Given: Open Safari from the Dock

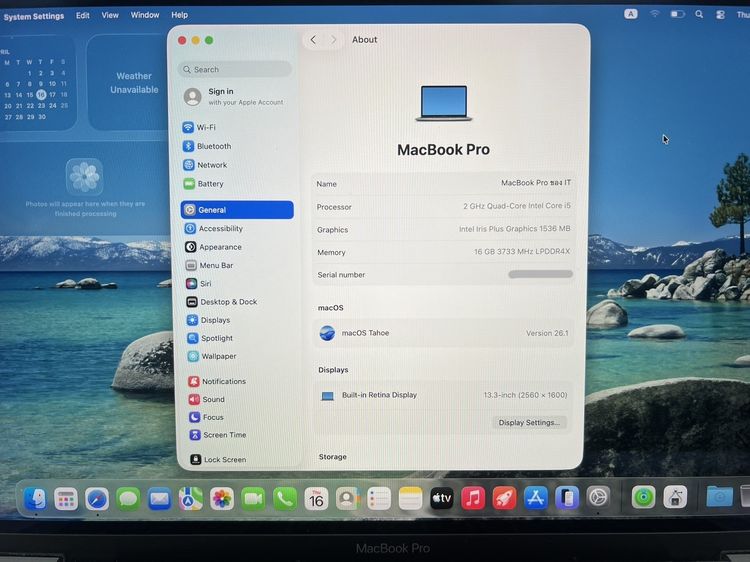Looking at the screenshot, I should pyautogui.click(x=97, y=499).
